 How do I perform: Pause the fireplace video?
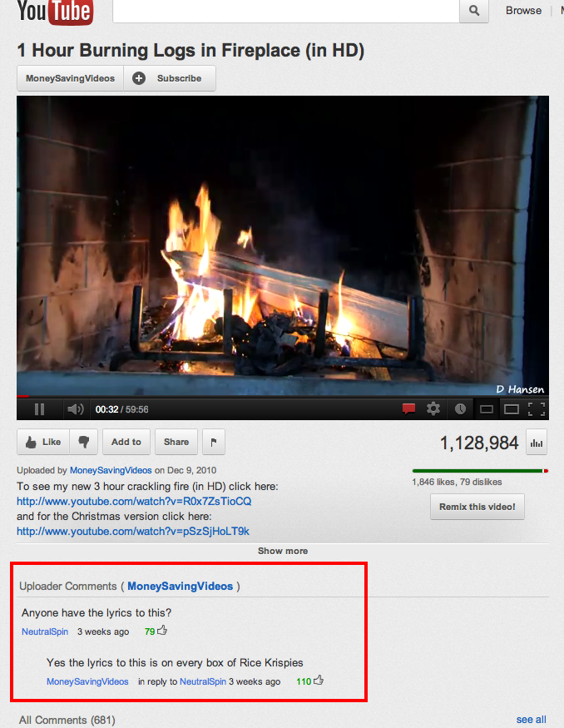39,409
